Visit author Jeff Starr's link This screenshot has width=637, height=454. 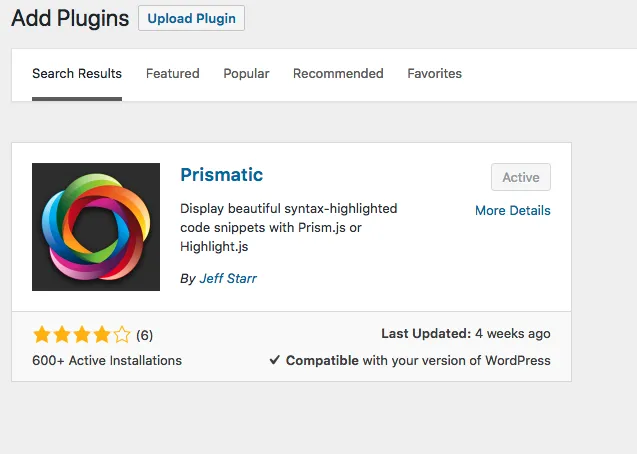tap(228, 279)
